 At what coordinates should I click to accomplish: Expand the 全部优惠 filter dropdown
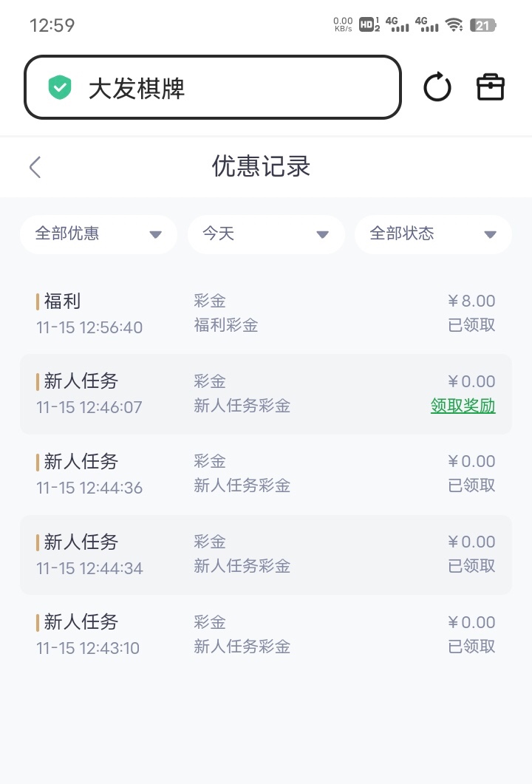tap(98, 234)
